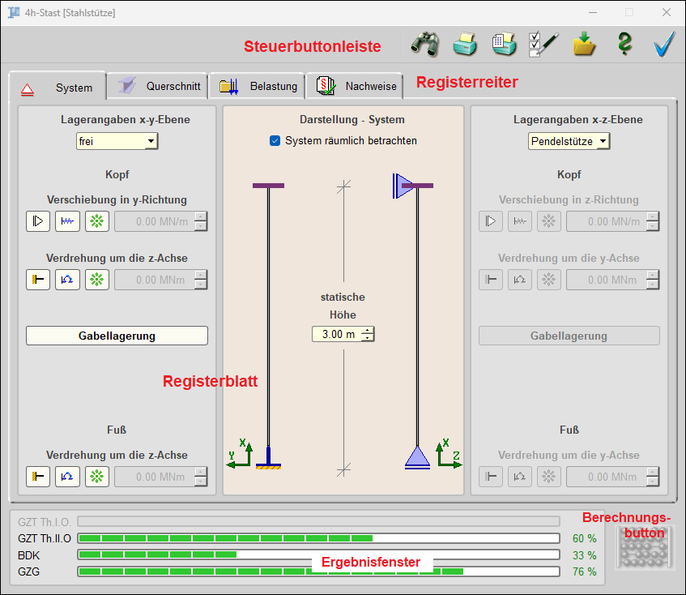Select free option for Kopf z-Achse rotation

tap(96, 280)
